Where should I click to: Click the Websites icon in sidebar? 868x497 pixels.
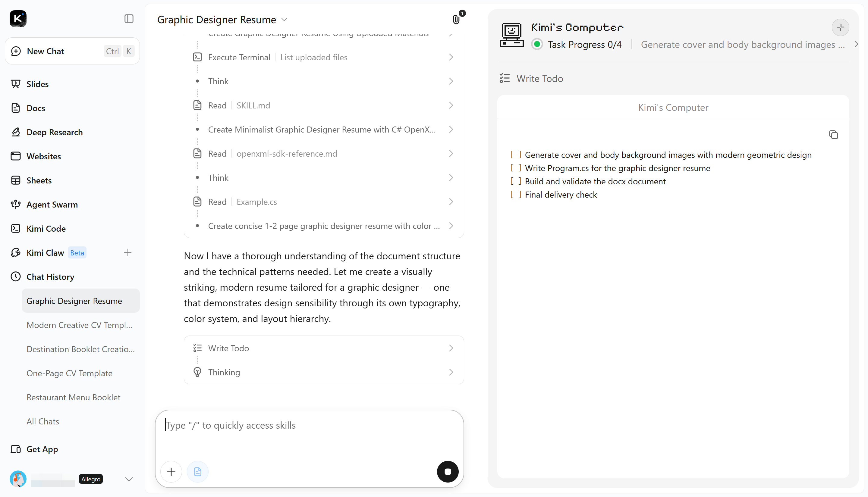(x=16, y=156)
